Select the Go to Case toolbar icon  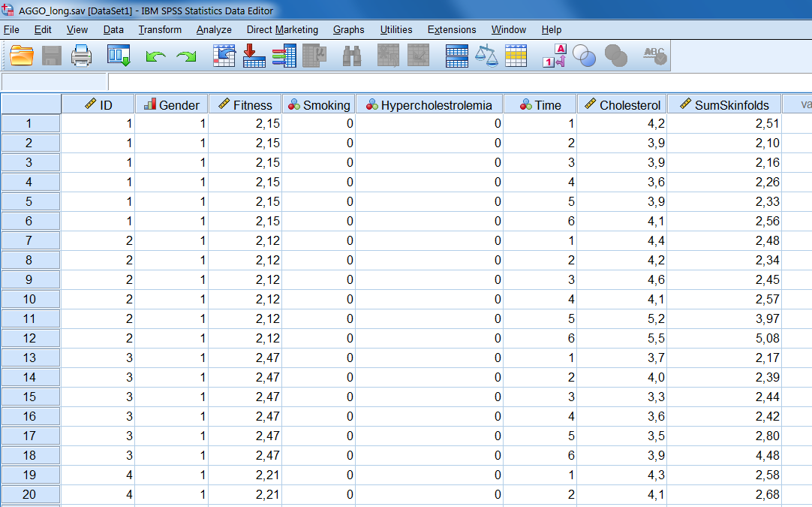coord(224,55)
